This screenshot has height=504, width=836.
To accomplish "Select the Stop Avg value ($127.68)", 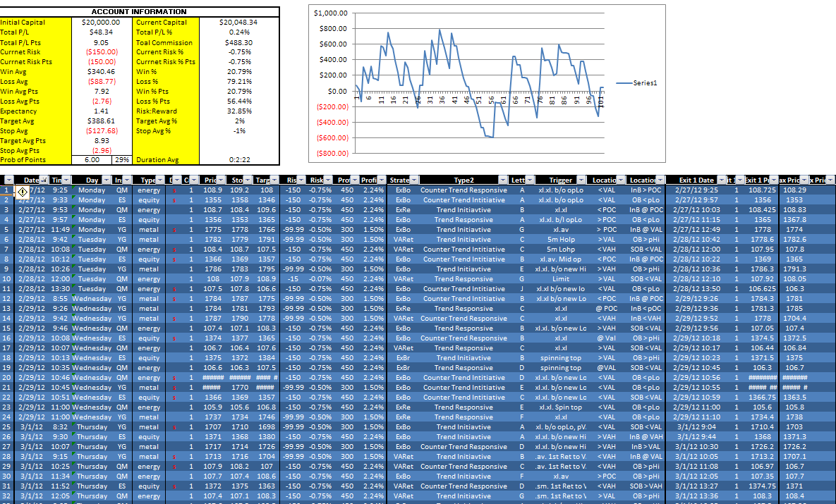I will (x=102, y=131).
